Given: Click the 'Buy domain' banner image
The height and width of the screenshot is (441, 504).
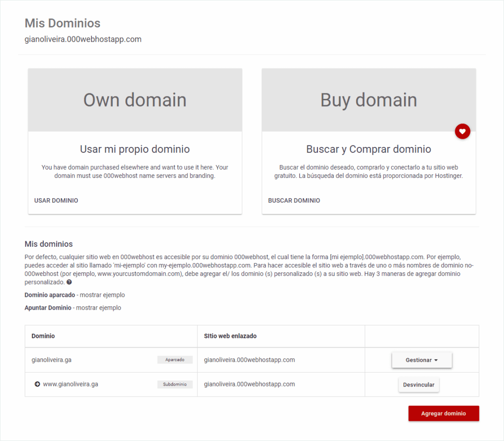Looking at the screenshot, I should pyautogui.click(x=369, y=100).
